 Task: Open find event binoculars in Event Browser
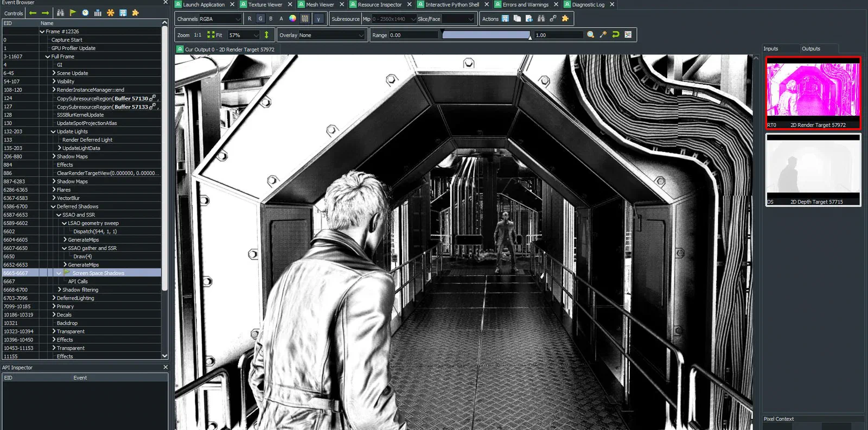60,12
